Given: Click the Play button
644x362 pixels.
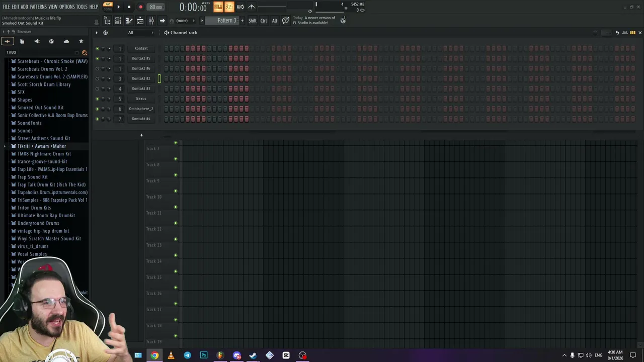Looking at the screenshot, I should 119,7.
